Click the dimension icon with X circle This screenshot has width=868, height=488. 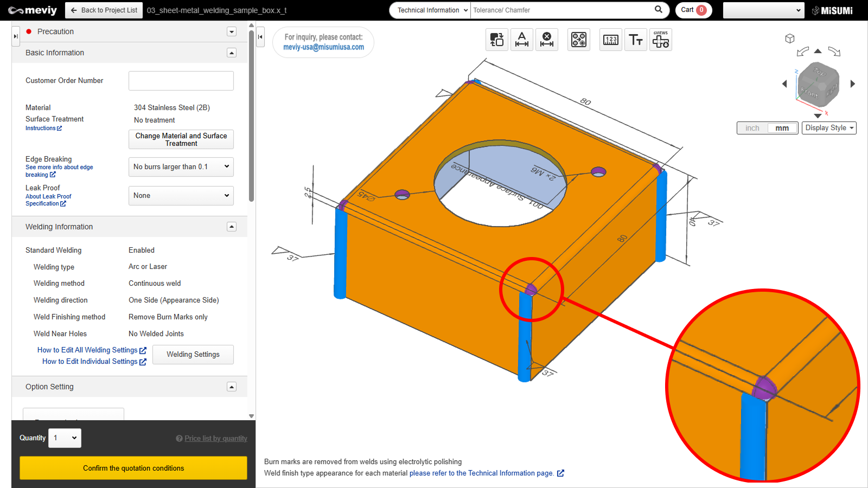point(547,40)
